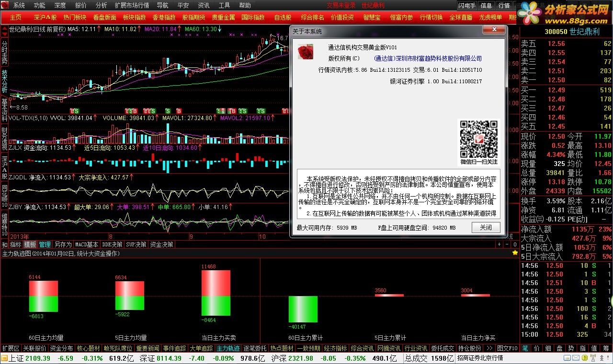
Task: Click the yellow up-arrow icon in the status bar
Action: point(585,358)
